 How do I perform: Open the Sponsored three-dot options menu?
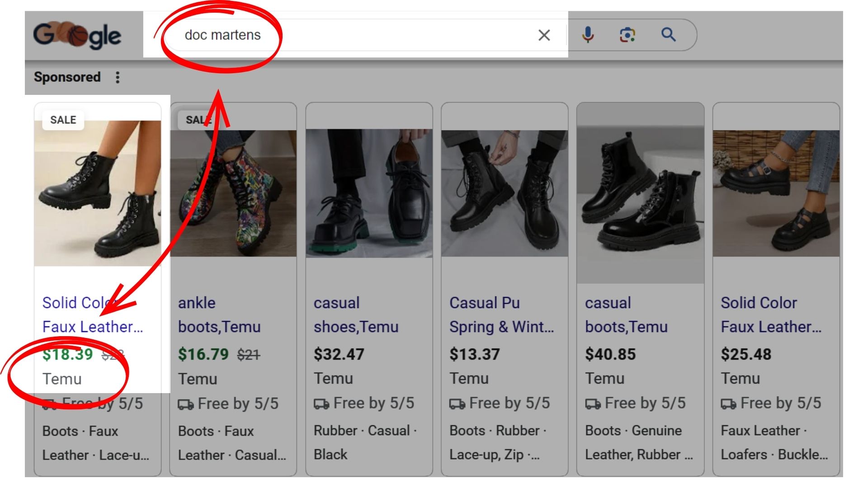pos(118,77)
